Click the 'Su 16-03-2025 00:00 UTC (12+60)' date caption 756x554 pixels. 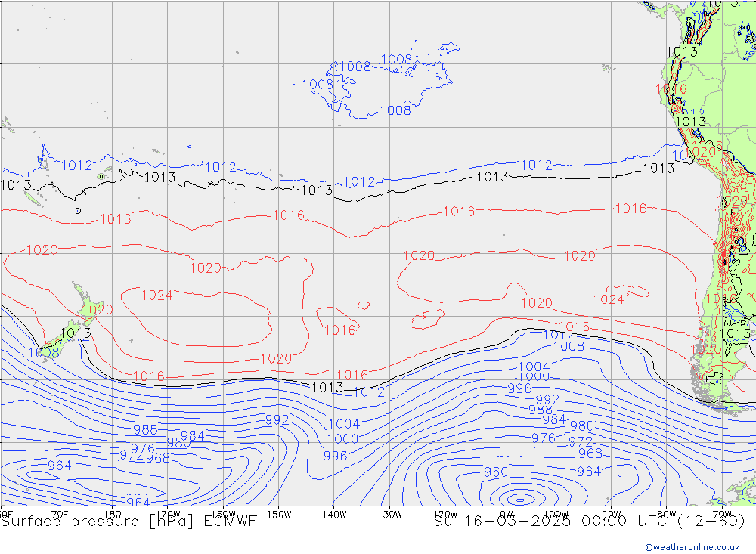click(x=589, y=522)
